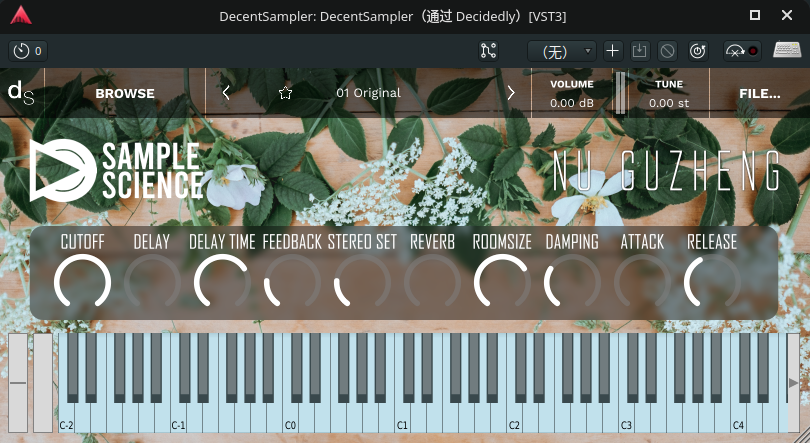Open the FILE... menu
The width and height of the screenshot is (810, 443).
pos(760,93)
